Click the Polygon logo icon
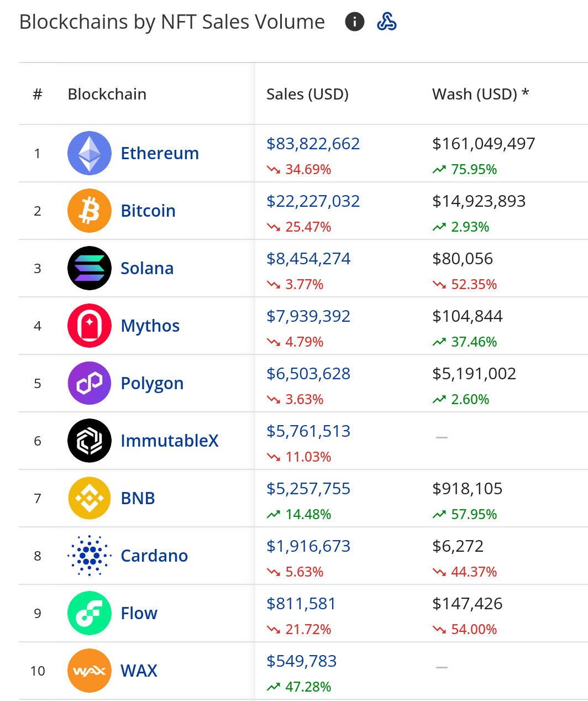This screenshot has height=701, width=588. pyautogui.click(x=90, y=383)
